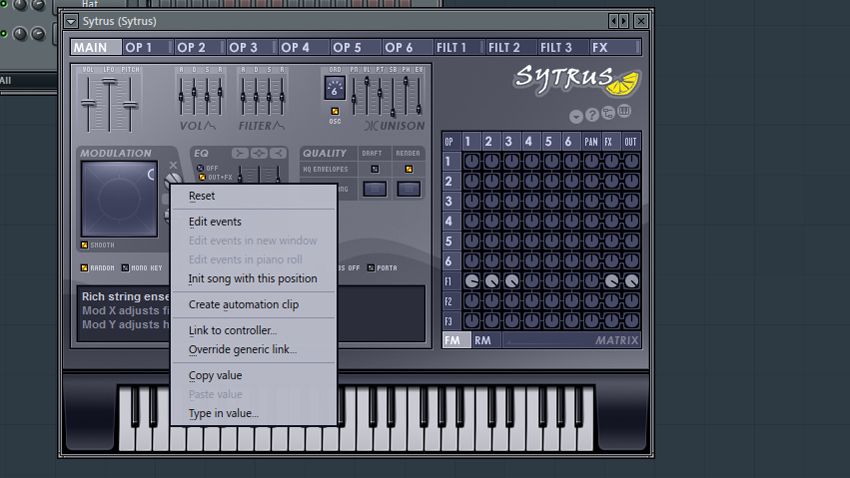Open the Sytrus options arrow button
850x478 pixels.
(576, 116)
